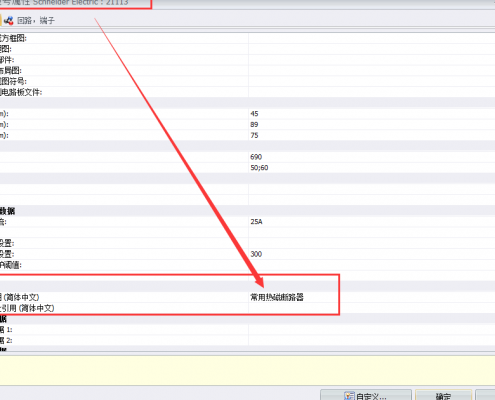Click the description text 常用热磁断路器
Screen dimensions: 495x400
(277, 297)
